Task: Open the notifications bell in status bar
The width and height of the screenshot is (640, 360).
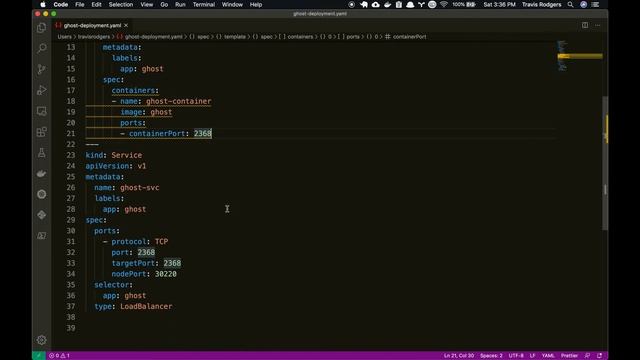Action: coord(600,356)
